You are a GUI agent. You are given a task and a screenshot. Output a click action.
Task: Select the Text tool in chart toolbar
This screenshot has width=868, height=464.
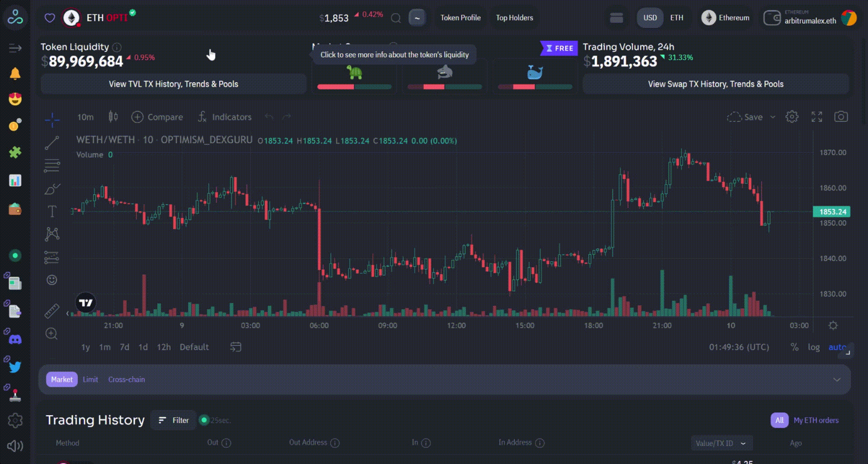(x=52, y=211)
